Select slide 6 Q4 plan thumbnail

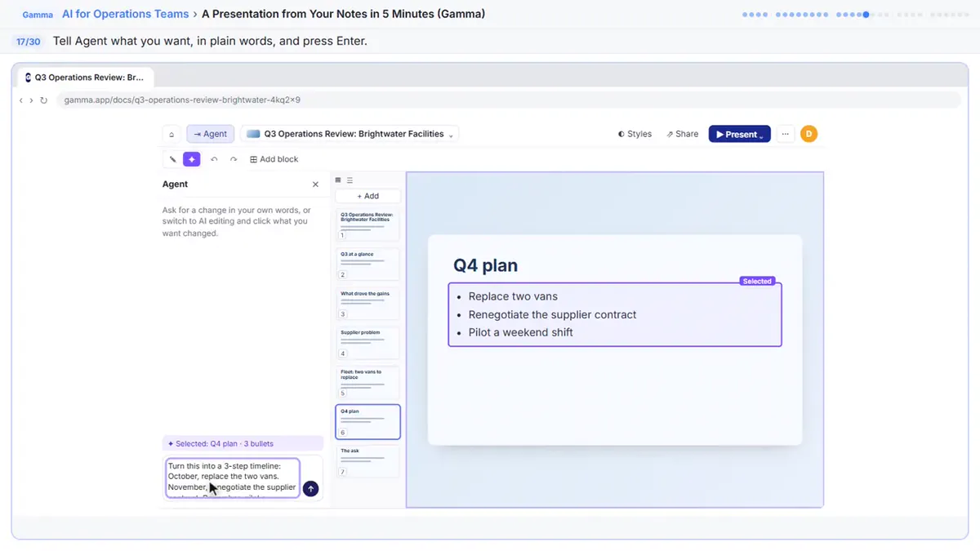pyautogui.click(x=367, y=421)
